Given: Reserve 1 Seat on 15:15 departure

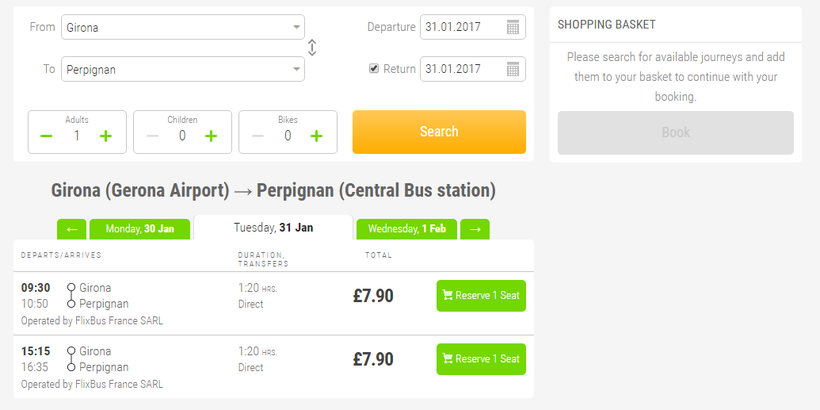Looking at the screenshot, I should pos(481,359).
